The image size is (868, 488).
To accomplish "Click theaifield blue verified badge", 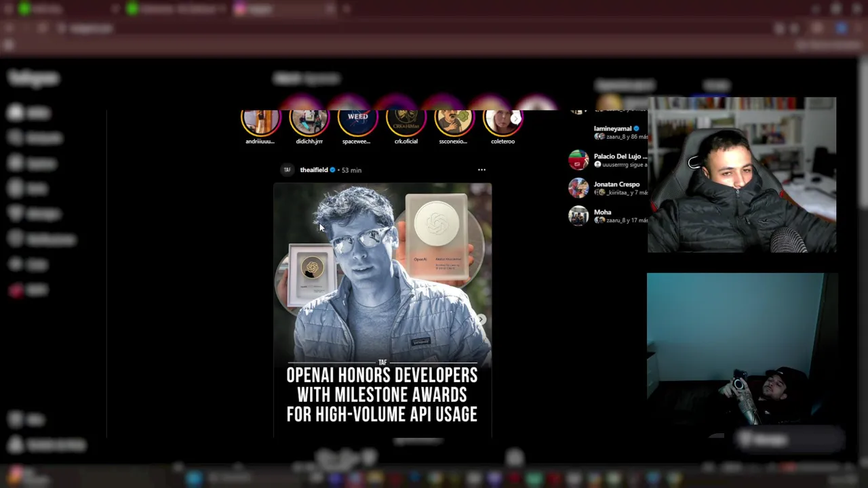I will click(x=332, y=170).
